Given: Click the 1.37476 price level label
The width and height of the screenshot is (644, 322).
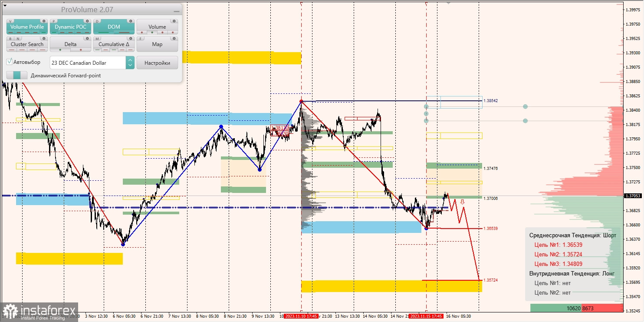Looking at the screenshot, I should [x=491, y=168].
